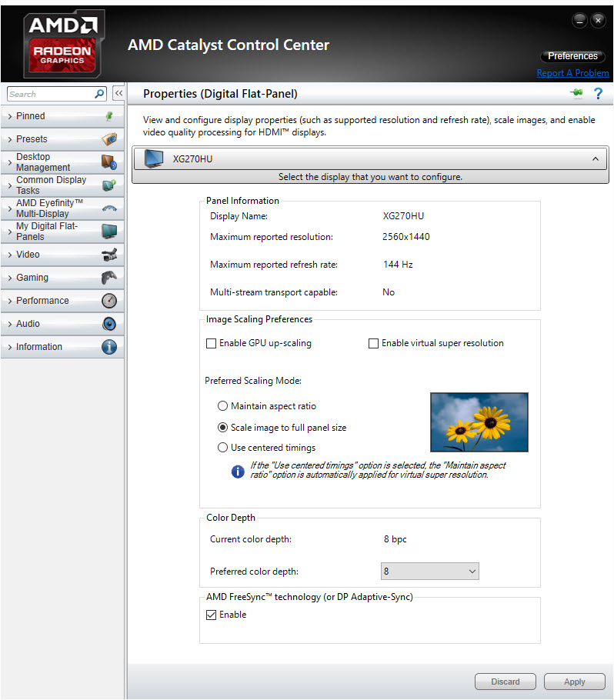Image resolution: width=614 pixels, height=700 pixels.
Task: Click the Performance gauge icon
Action: [109, 301]
